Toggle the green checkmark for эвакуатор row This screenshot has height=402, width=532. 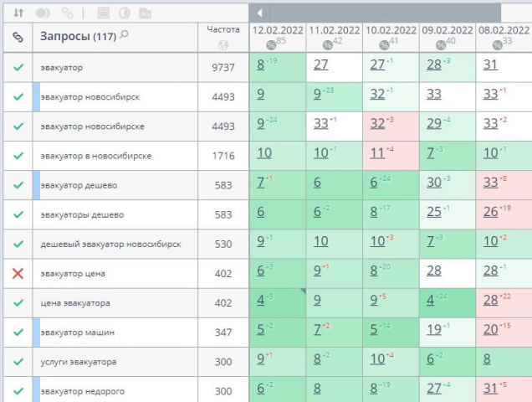18,67
